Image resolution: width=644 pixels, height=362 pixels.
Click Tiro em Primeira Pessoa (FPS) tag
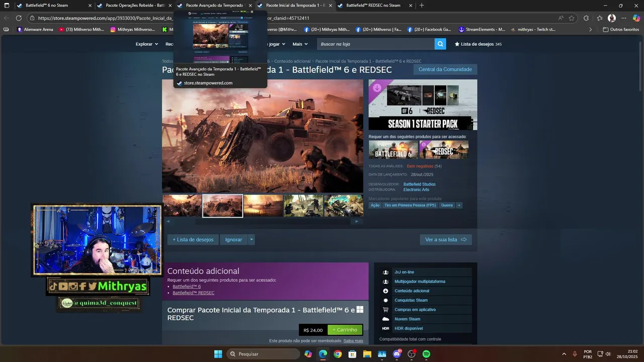tap(410, 205)
